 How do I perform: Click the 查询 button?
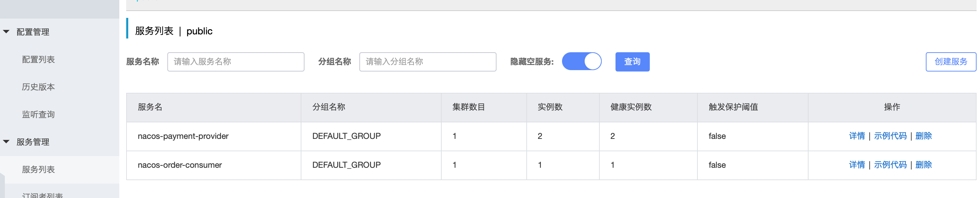632,62
